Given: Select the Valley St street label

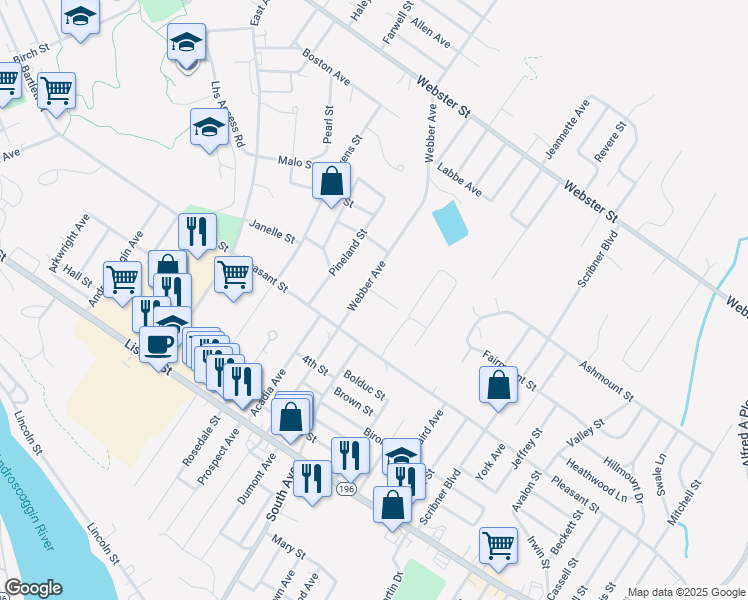Looking at the screenshot, I should click(x=585, y=433).
